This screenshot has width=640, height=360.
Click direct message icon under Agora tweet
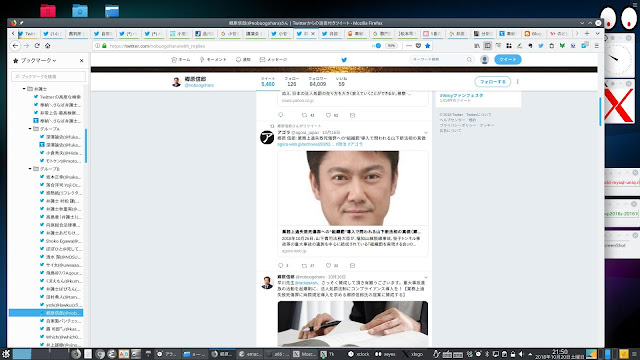point(352,265)
